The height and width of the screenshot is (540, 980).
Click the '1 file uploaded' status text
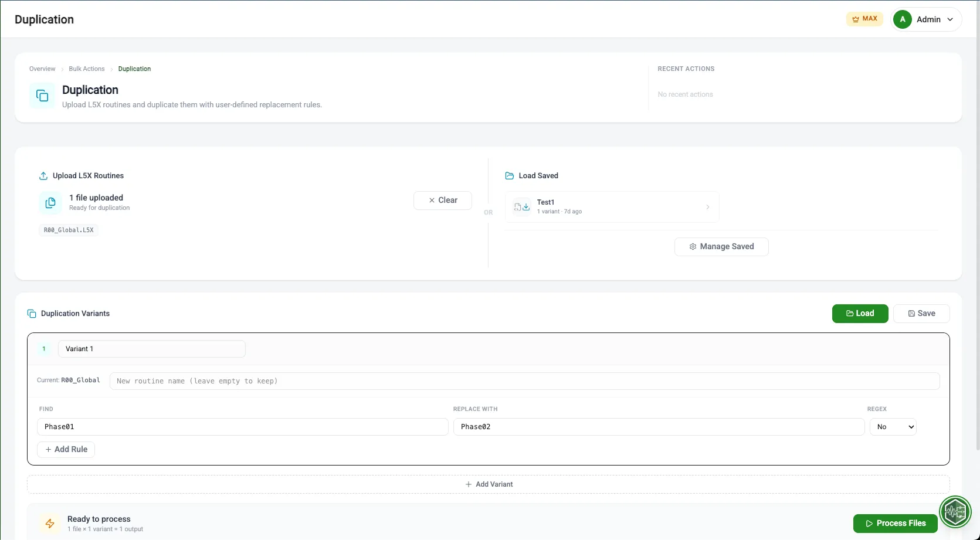[x=96, y=198]
